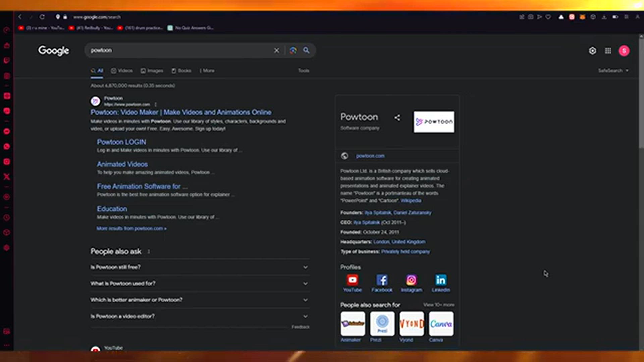
Task: Open the More search filters menu
Action: 207,71
